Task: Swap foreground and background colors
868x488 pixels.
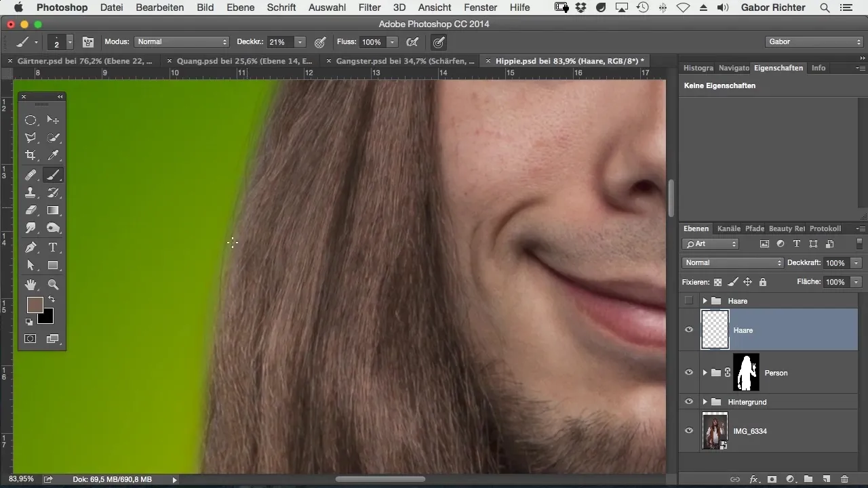Action: (51, 300)
